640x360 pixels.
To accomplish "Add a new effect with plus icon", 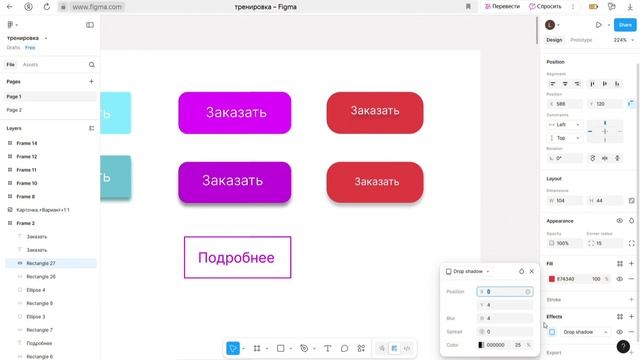I will (x=631, y=316).
